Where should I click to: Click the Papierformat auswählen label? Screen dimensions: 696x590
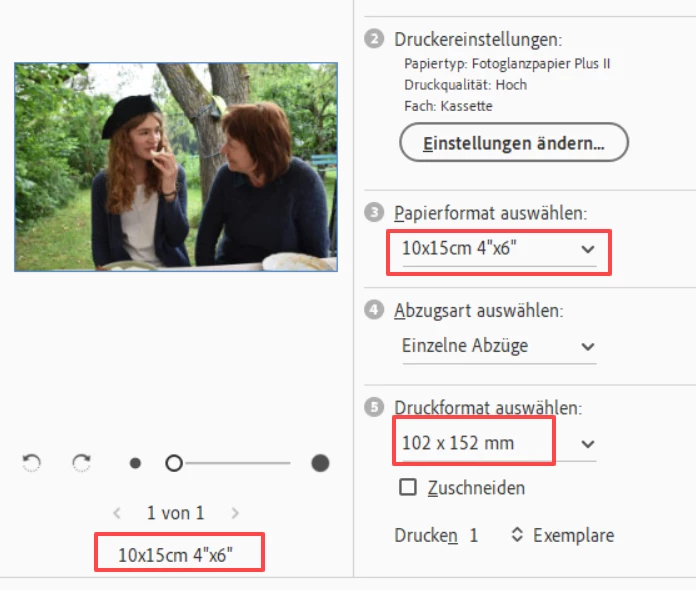[x=490, y=213]
